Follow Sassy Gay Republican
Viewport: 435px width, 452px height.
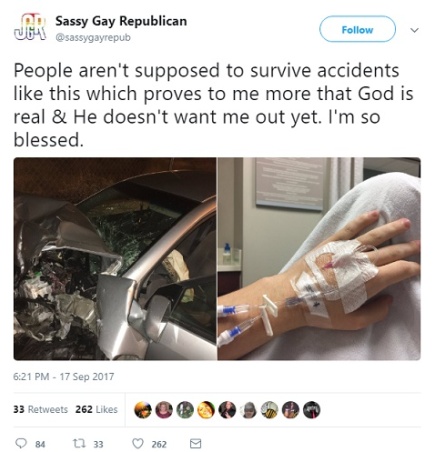(x=357, y=29)
